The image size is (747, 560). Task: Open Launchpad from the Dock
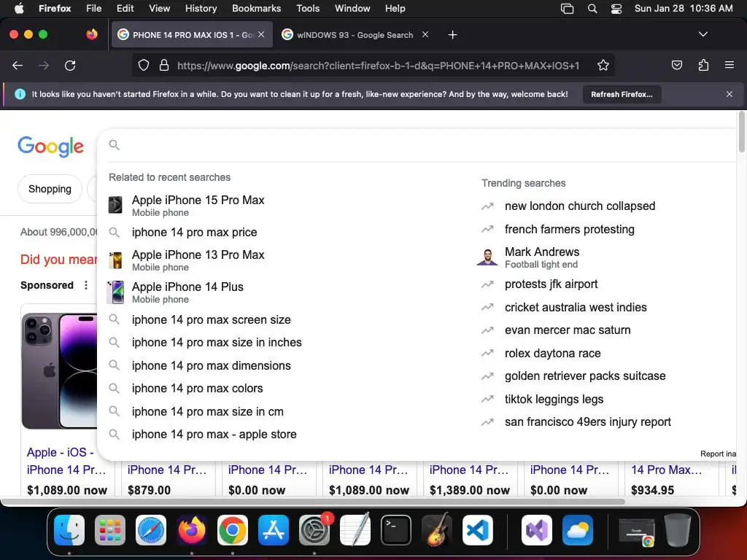(x=110, y=530)
